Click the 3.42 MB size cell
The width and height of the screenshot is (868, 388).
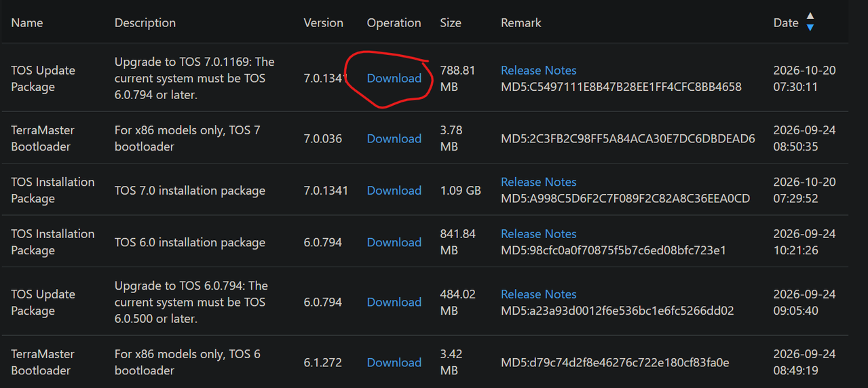(452, 362)
